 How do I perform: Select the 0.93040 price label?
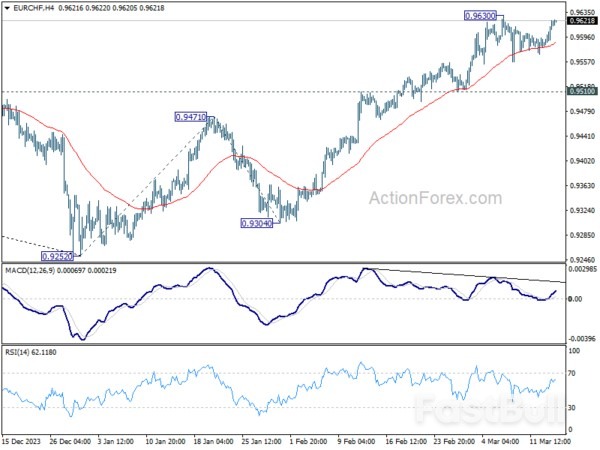[x=257, y=223]
